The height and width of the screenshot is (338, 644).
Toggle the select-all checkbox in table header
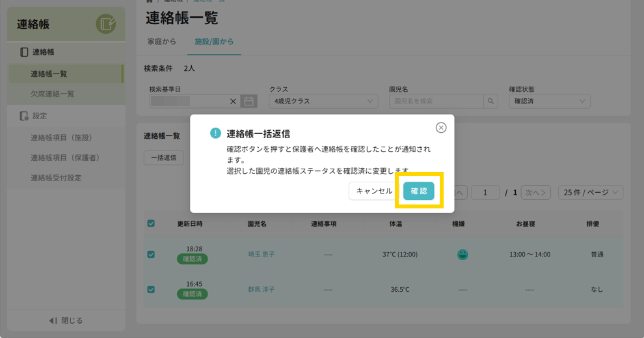[x=151, y=223]
